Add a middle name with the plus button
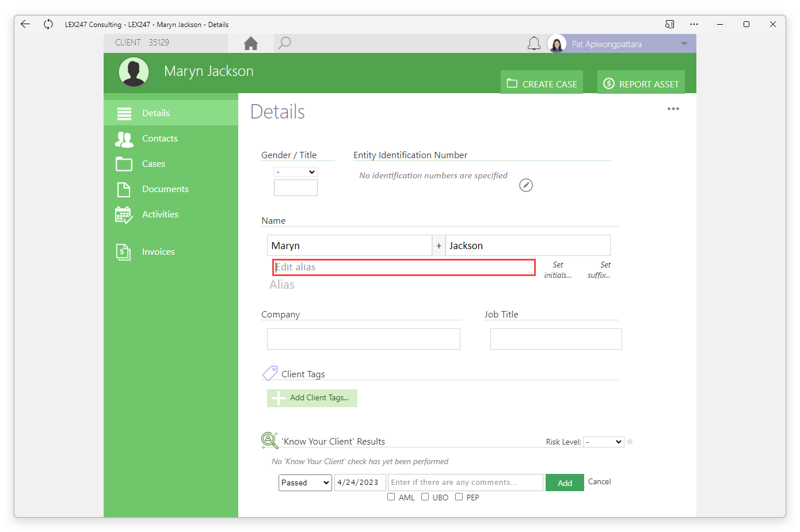This screenshot has height=532, width=800. (x=439, y=246)
